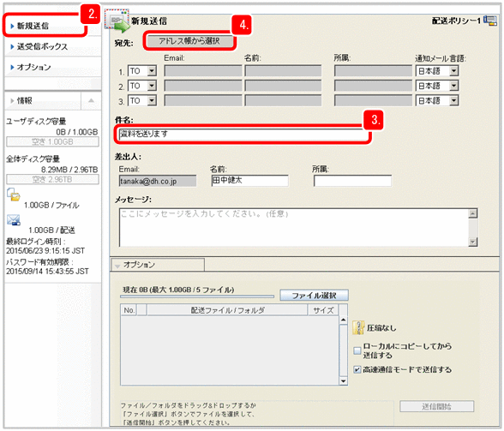504x431 pixels.
Task: Open row 1 TO recipient type dropdown
Action: pyautogui.click(x=142, y=71)
